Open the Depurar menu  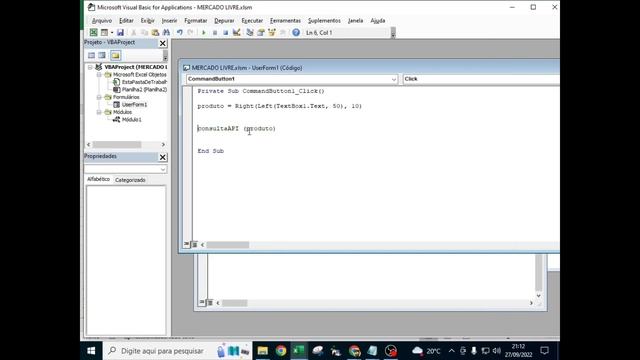point(224,20)
